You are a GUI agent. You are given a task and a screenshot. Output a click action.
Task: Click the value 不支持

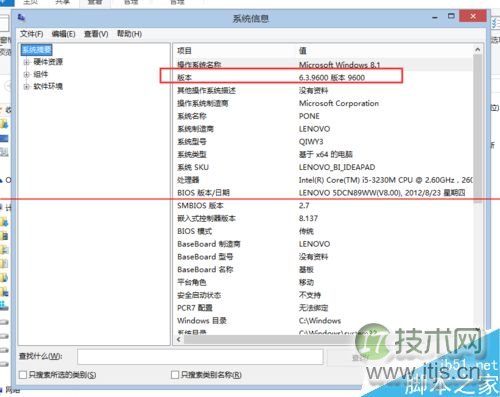point(310,295)
